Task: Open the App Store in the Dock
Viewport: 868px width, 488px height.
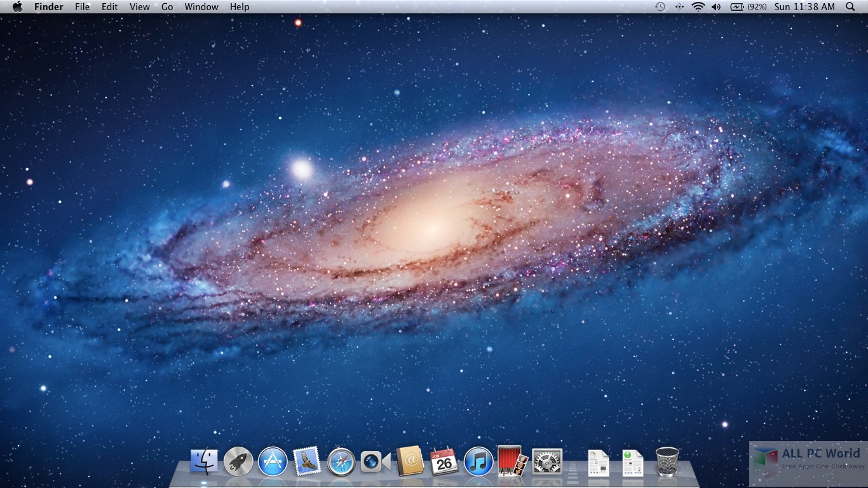Action: coord(273,462)
